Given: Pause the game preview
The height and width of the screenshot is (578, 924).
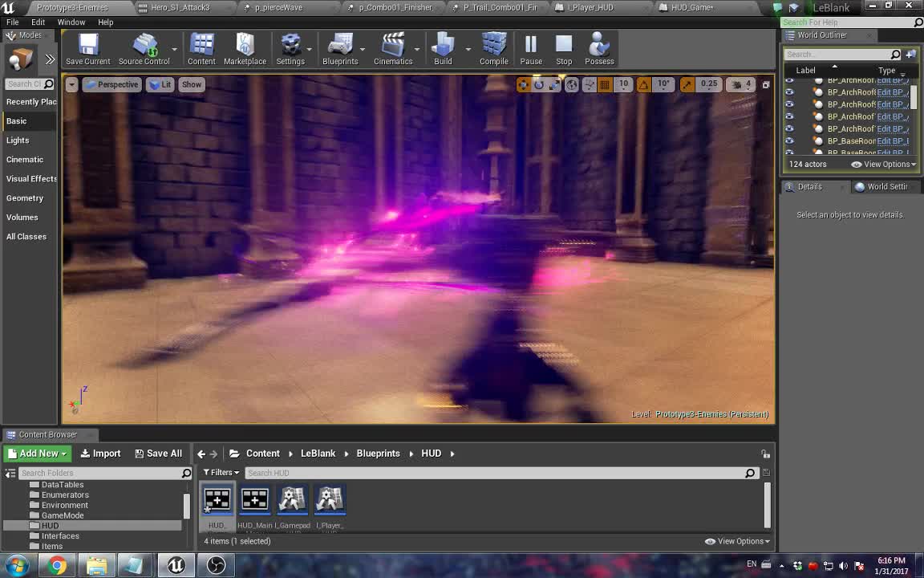Looking at the screenshot, I should [x=531, y=48].
